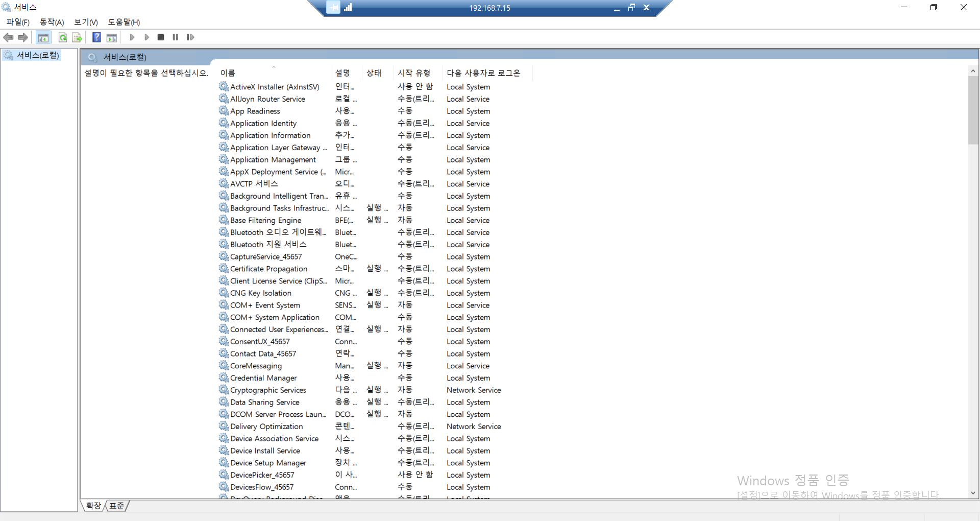
Task: Select the AllJoyn Router Service row
Action: coord(375,99)
